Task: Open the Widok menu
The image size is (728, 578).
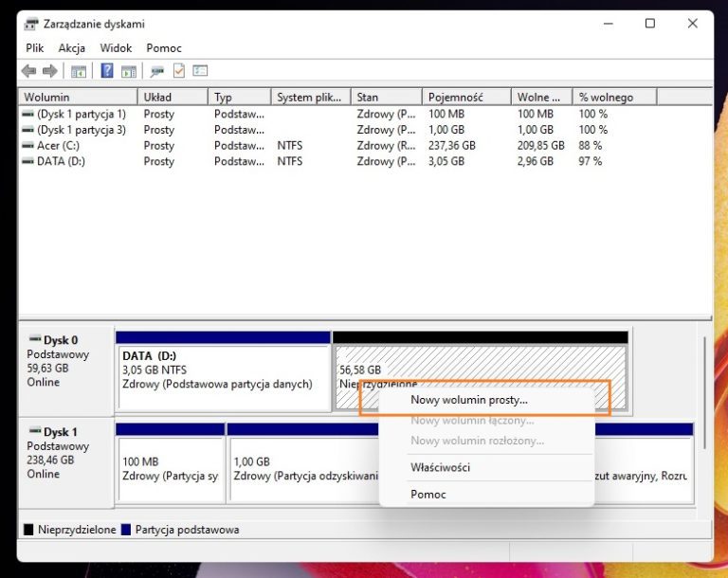Action: (x=116, y=48)
